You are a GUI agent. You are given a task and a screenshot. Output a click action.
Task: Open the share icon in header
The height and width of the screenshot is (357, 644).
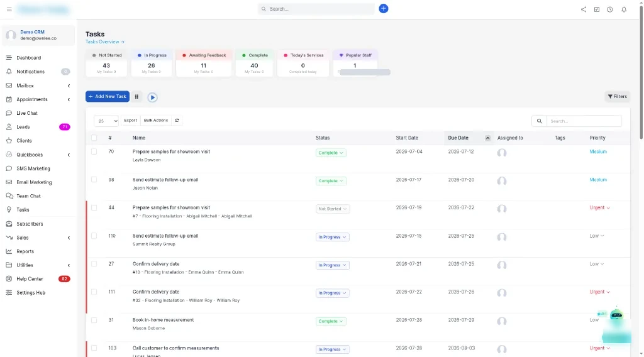[x=583, y=9]
